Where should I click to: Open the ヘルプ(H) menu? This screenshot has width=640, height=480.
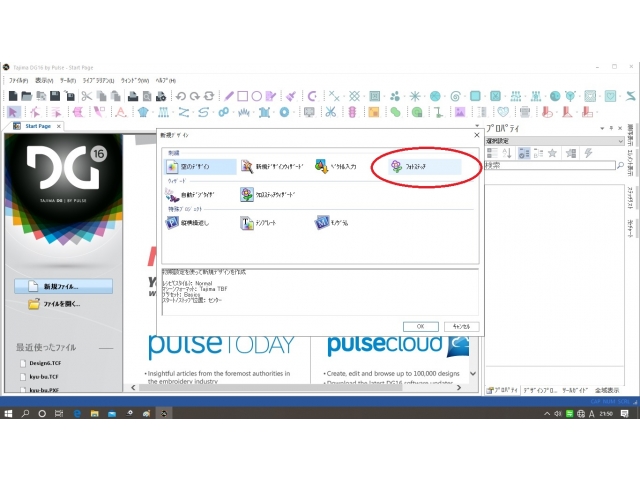click(x=165, y=80)
